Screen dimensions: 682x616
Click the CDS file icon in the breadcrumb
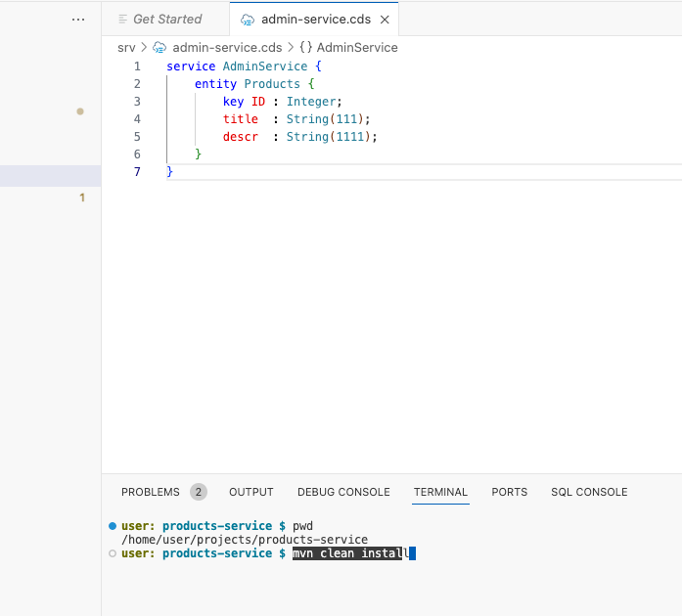click(x=159, y=47)
